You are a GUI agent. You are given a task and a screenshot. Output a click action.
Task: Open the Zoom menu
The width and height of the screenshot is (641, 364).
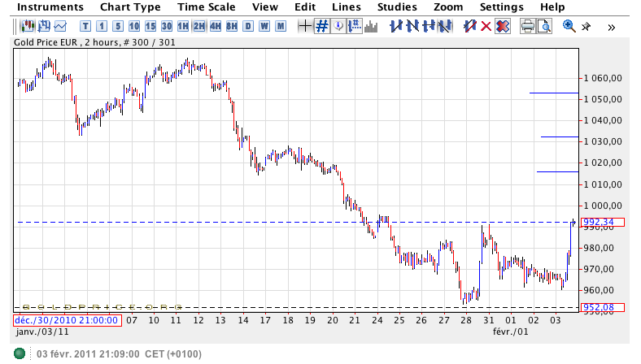448,7
